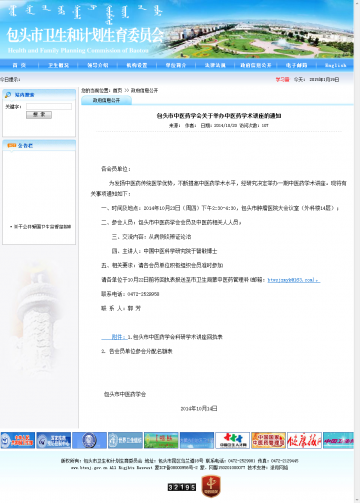Image resolution: width=360 pixels, height=503 pixels.
Task: Click the 32195 visitor counter
Action: (x=182, y=487)
